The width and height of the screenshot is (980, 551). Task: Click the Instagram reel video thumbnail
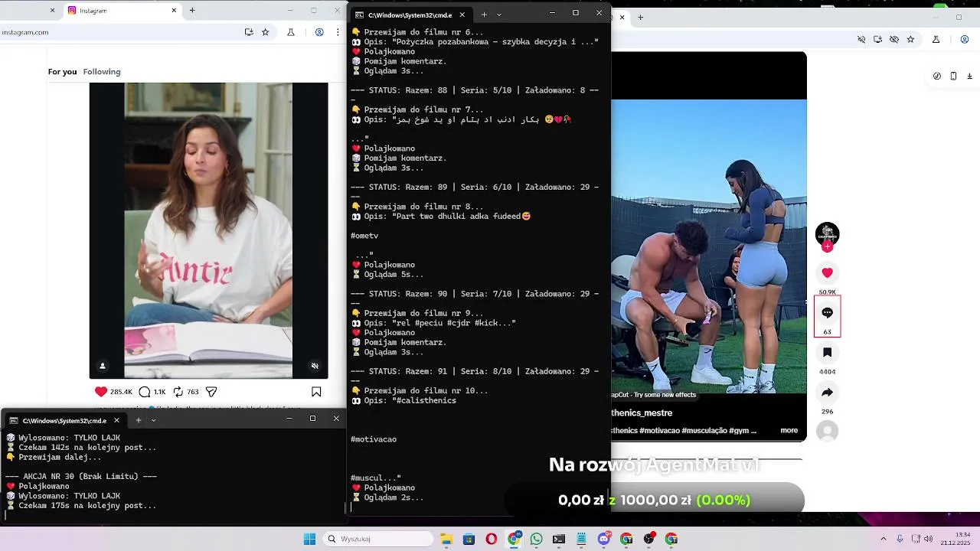pyautogui.click(x=208, y=230)
